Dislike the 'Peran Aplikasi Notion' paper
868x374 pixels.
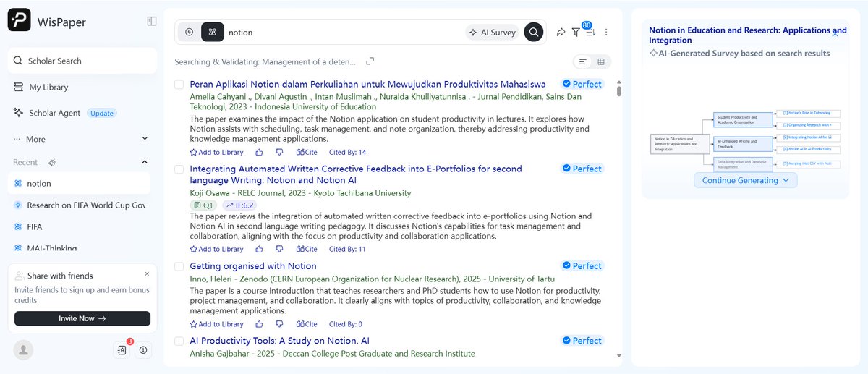click(279, 152)
